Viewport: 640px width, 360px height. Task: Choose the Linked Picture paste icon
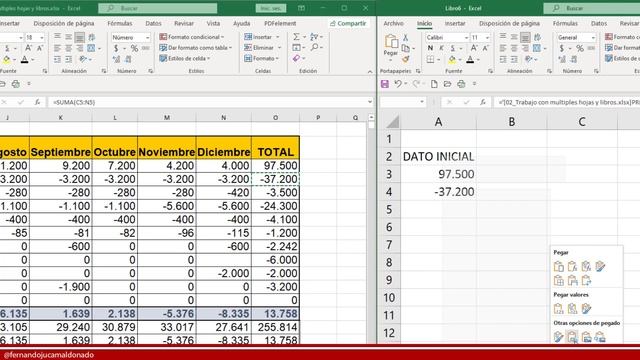click(x=600, y=337)
